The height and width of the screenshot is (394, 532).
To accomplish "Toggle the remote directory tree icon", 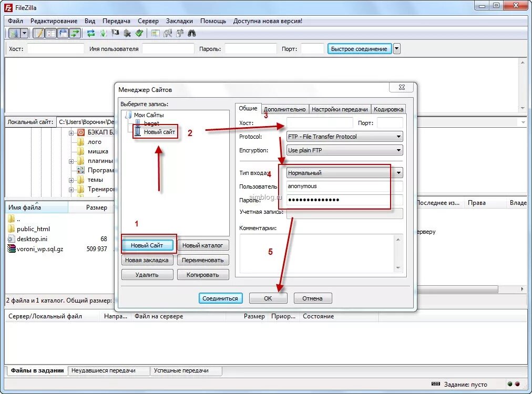I will (63, 33).
